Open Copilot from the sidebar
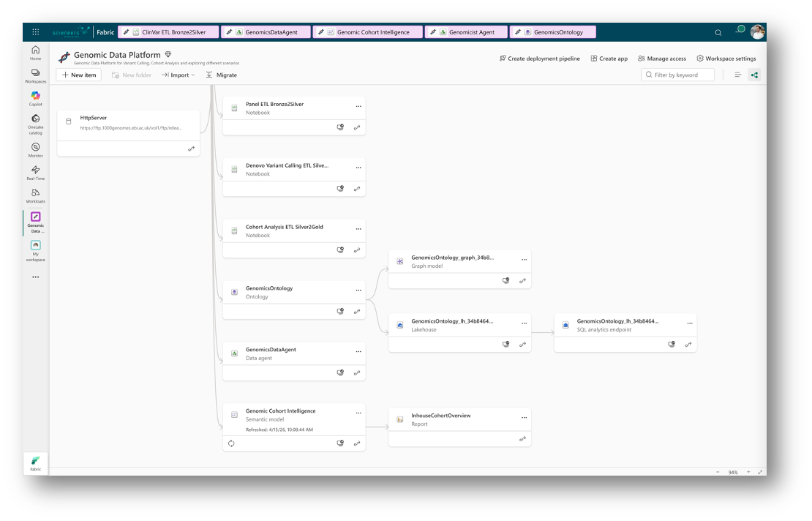 coord(35,98)
